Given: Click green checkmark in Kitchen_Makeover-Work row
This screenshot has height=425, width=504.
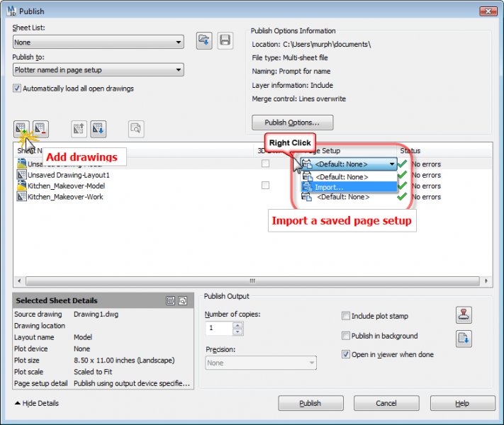Looking at the screenshot, I should [402, 197].
